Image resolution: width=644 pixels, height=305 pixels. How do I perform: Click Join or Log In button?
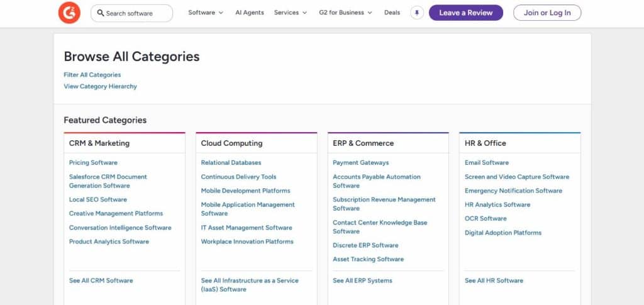pos(547,13)
